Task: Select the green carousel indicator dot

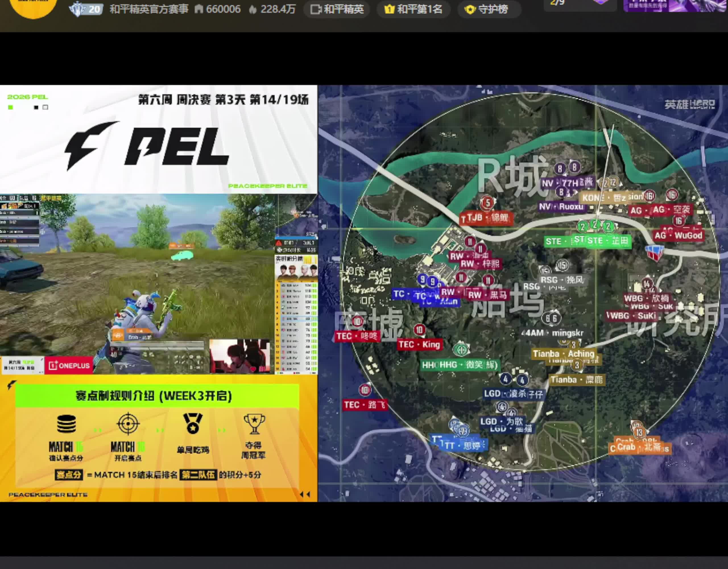Action: [11, 107]
